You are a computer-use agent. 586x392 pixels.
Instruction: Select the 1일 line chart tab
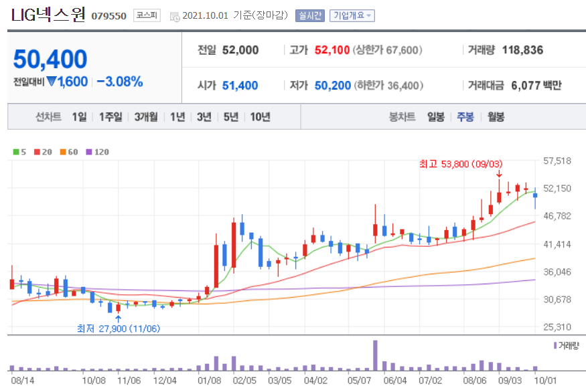pyautogui.click(x=79, y=117)
